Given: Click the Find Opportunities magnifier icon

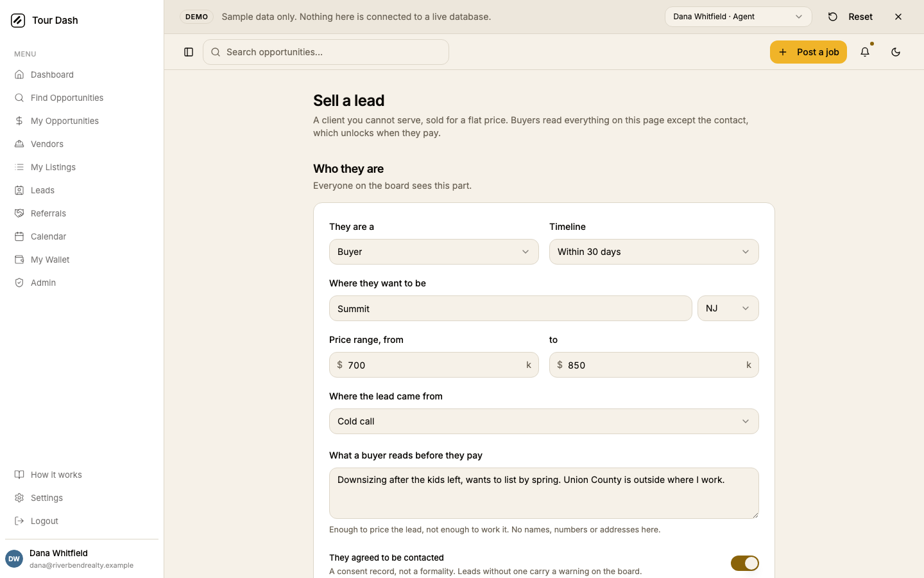Looking at the screenshot, I should click(x=19, y=98).
